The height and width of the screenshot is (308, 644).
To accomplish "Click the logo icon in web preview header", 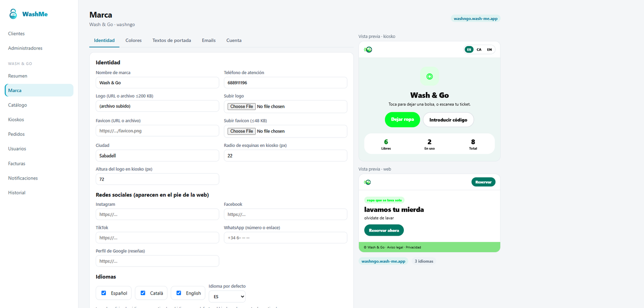I will (x=368, y=182).
